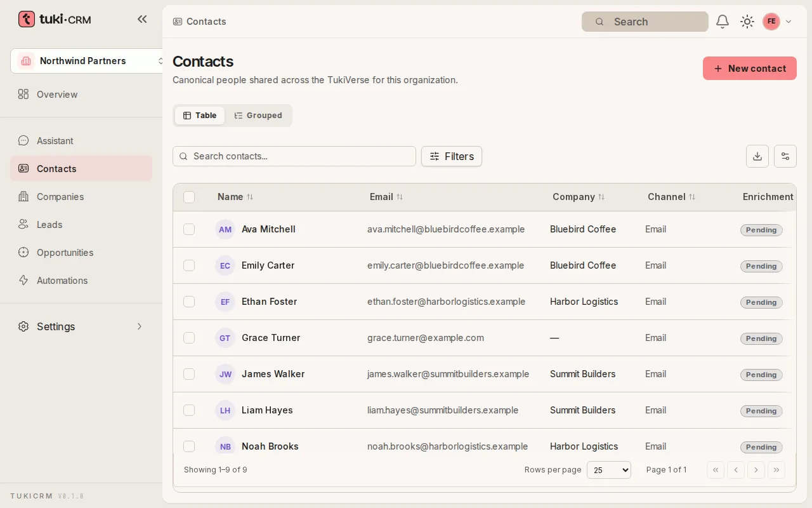Sort by Company column arrows
The image size is (812, 508).
click(601, 197)
